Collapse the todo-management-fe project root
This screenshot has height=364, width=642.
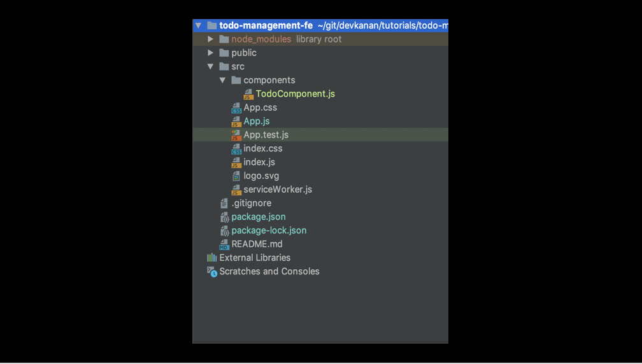199,25
